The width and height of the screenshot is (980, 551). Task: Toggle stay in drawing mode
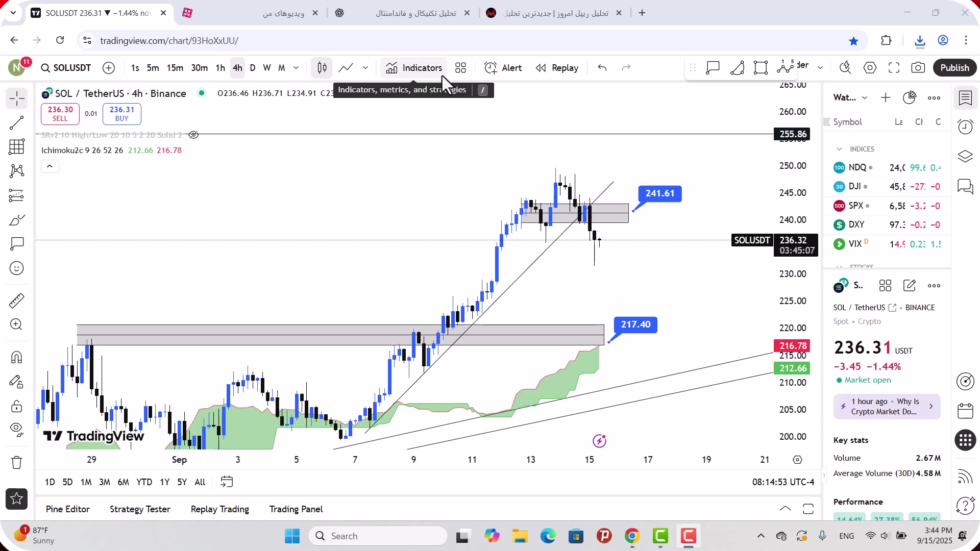tap(16, 382)
